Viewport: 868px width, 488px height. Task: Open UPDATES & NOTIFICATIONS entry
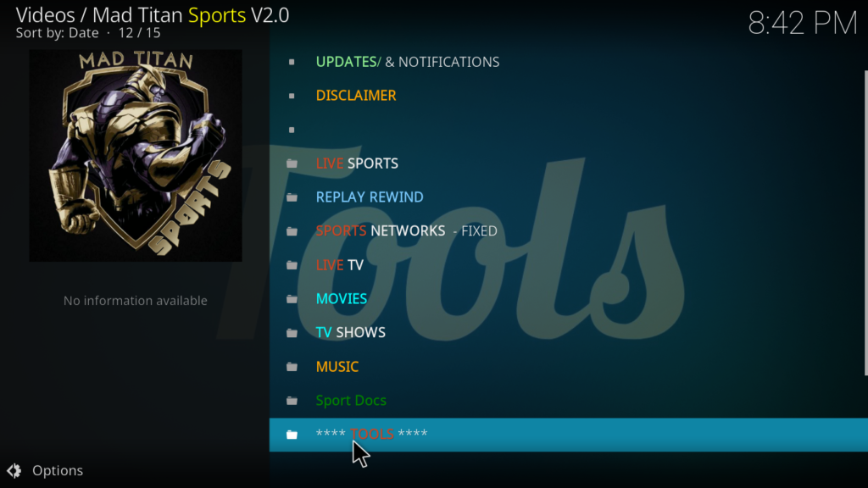click(567, 62)
